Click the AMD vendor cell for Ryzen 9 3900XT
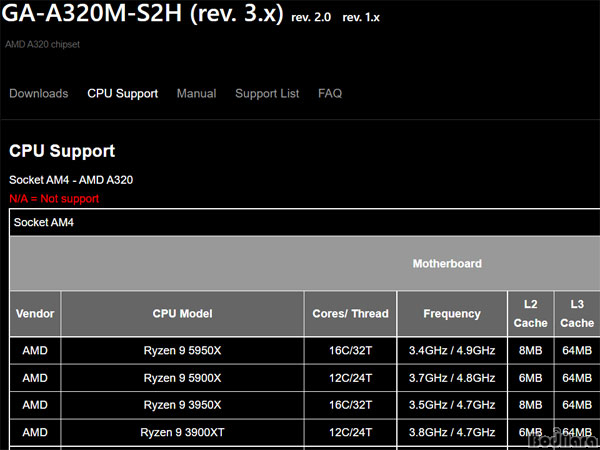This screenshot has width=600, height=450. (x=35, y=432)
